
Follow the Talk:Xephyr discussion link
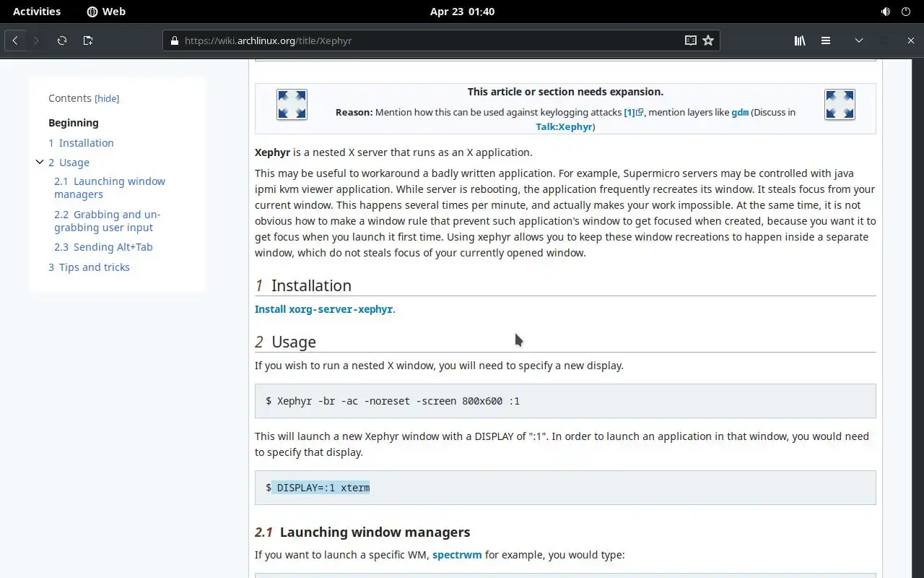(564, 126)
